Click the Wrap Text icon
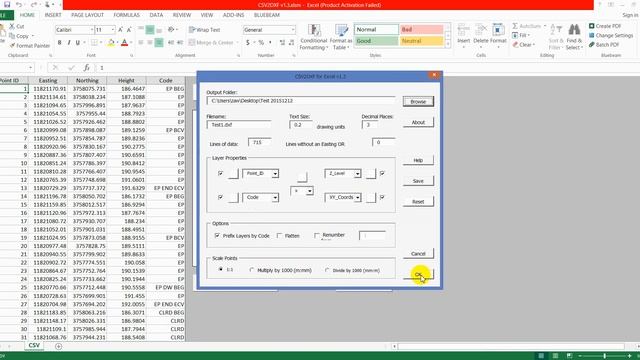The height and width of the screenshot is (360, 640). pyautogui.click(x=192, y=30)
